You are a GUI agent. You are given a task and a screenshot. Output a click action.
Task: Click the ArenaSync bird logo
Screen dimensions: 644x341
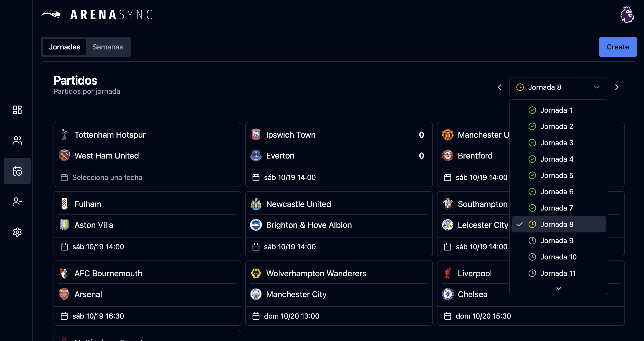click(x=51, y=14)
